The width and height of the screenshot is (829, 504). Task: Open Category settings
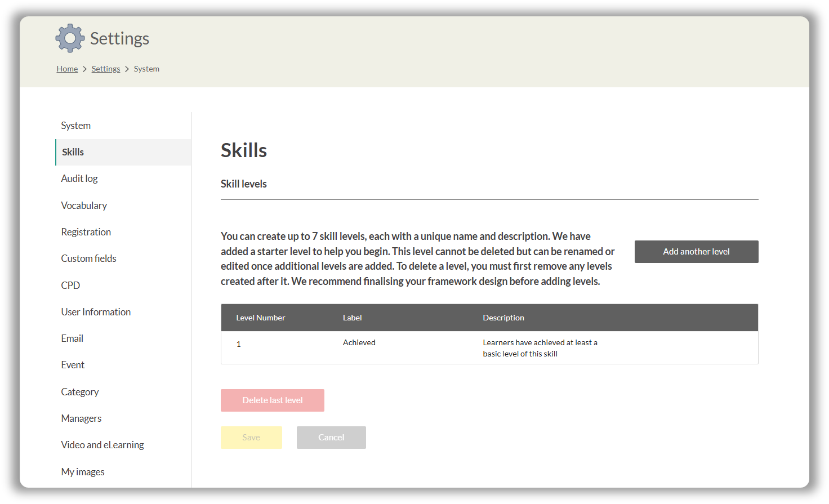80,392
